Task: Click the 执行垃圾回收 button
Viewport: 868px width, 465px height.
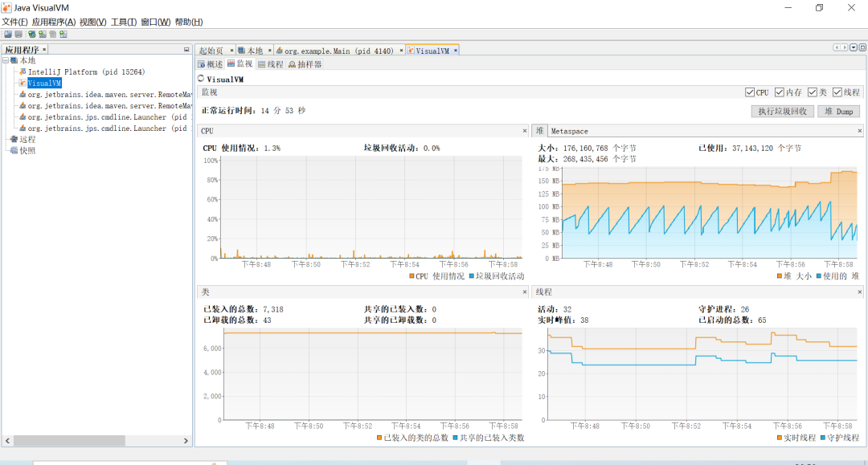Action: tap(782, 111)
